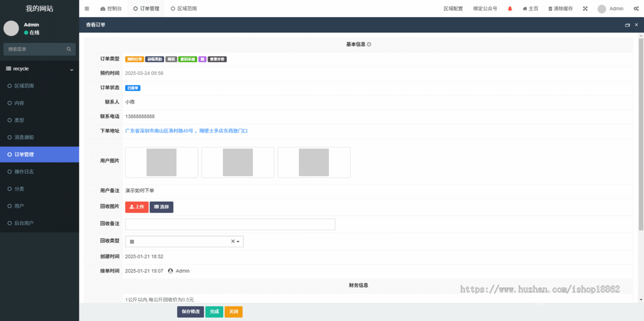Screen dimensions: 644x321
Task: Click the phone number 13888888888
Action: 140,116
